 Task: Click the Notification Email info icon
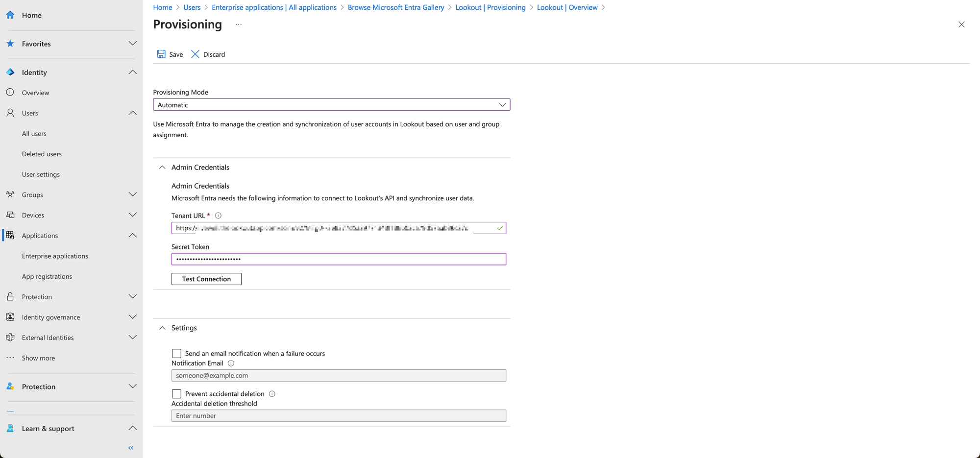pos(231,363)
